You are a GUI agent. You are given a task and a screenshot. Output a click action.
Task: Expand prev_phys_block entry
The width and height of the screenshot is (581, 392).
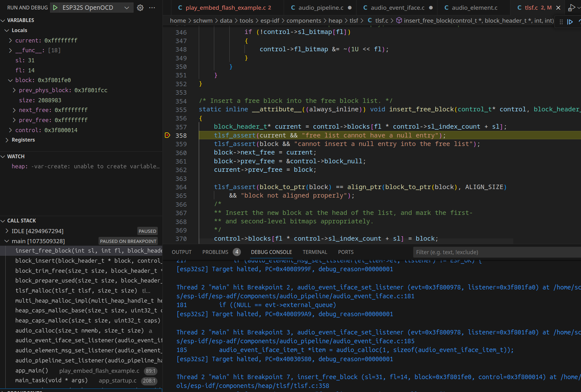pyautogui.click(x=14, y=90)
